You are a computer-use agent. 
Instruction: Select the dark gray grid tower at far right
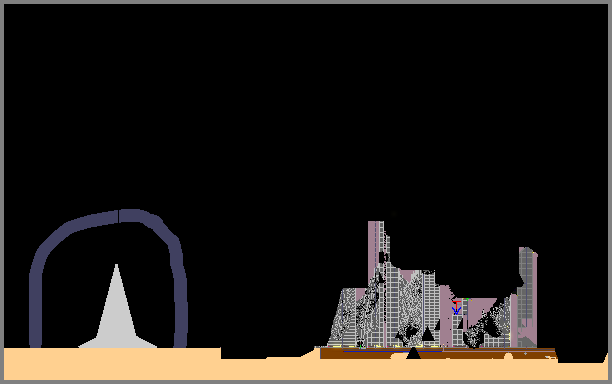527,297
